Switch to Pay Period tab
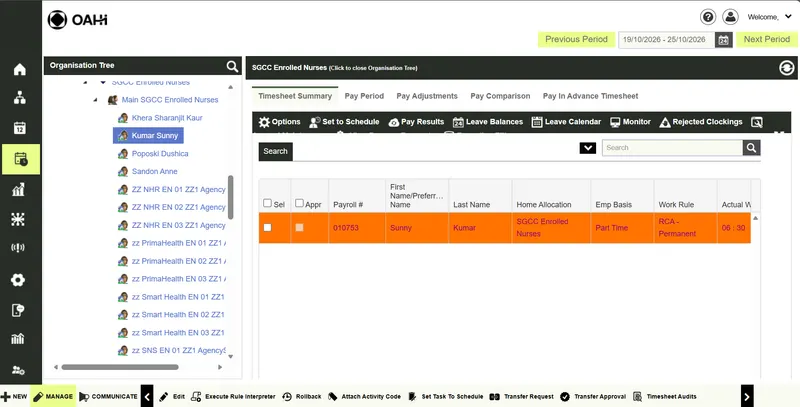This screenshot has width=800, height=407. click(x=364, y=96)
